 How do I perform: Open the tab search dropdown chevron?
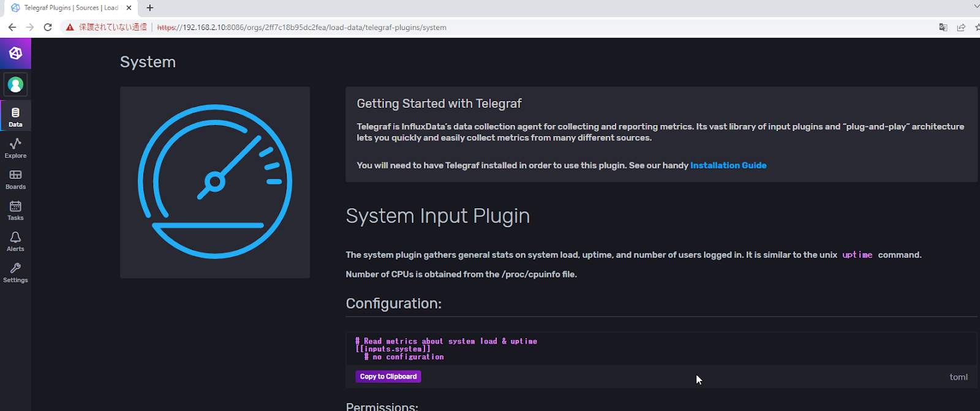(x=976, y=7)
